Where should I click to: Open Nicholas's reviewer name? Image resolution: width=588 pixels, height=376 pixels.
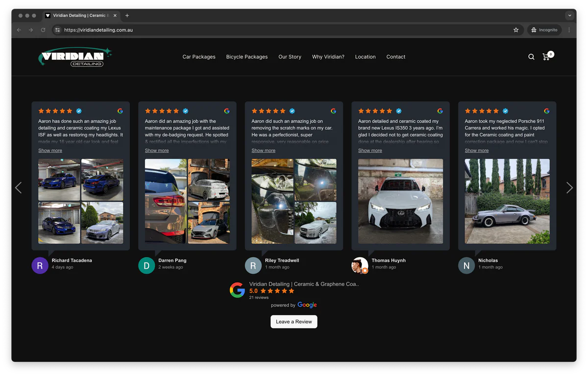point(488,260)
